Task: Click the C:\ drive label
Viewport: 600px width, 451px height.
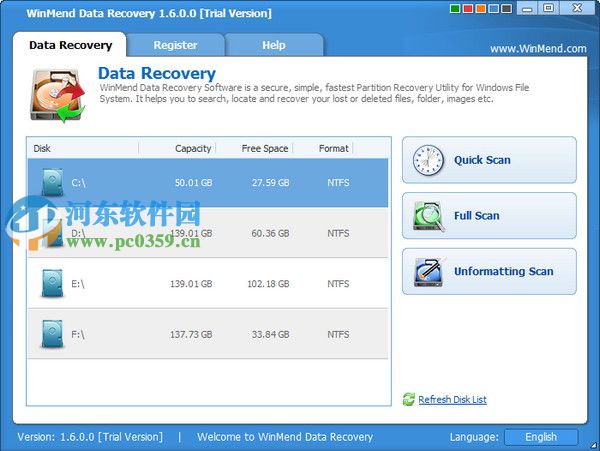Action: 78,182
